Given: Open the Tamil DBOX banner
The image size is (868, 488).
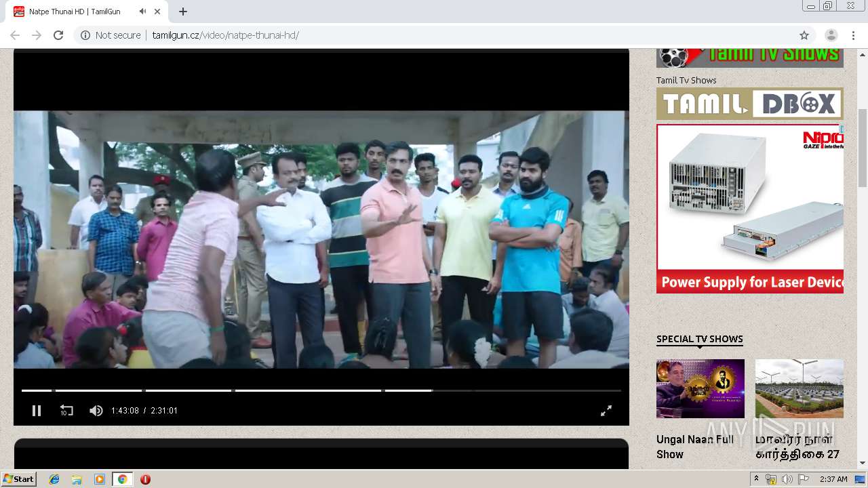Looking at the screenshot, I should tap(750, 104).
